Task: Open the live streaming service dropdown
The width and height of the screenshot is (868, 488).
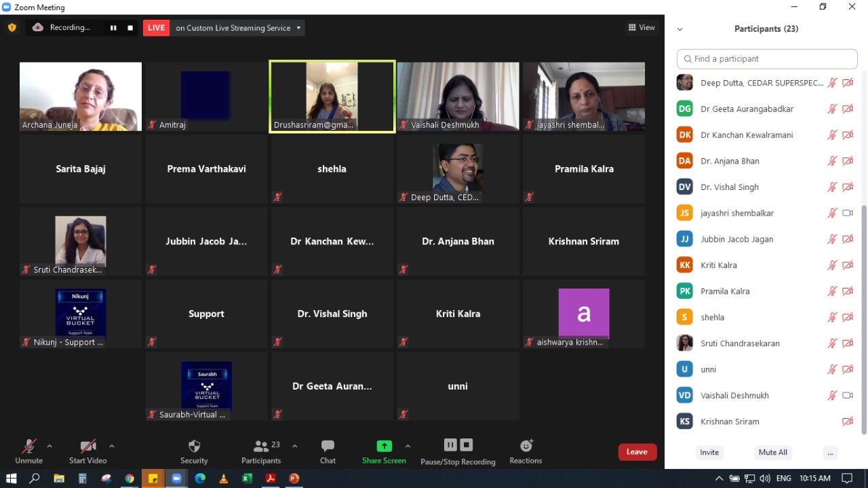Action: pos(299,28)
